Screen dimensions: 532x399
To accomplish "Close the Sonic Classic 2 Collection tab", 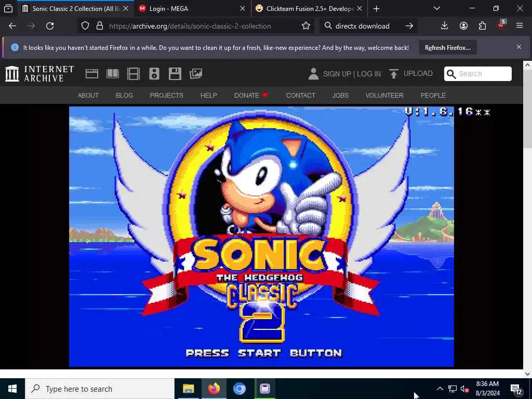I will (x=126, y=8).
